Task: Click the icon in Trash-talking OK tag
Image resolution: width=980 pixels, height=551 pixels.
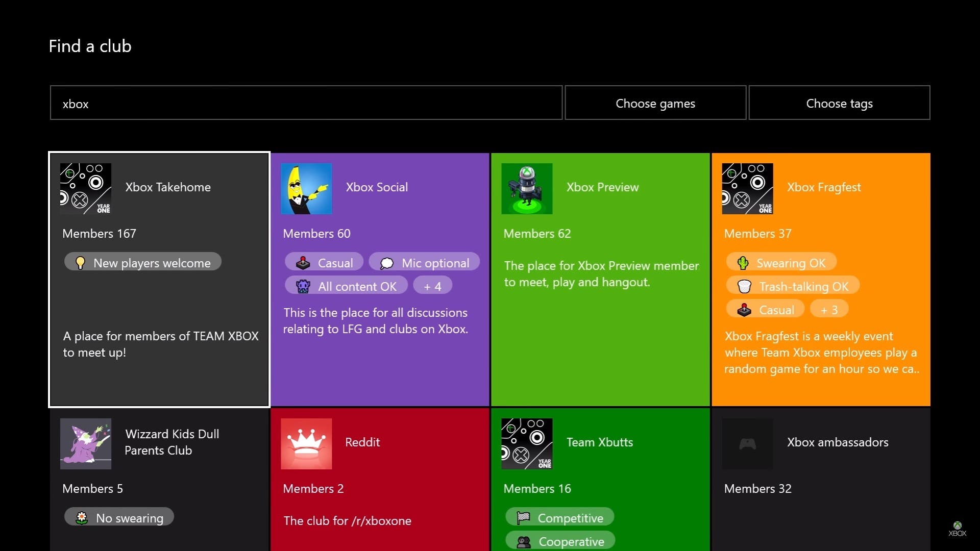Action: [x=744, y=286]
